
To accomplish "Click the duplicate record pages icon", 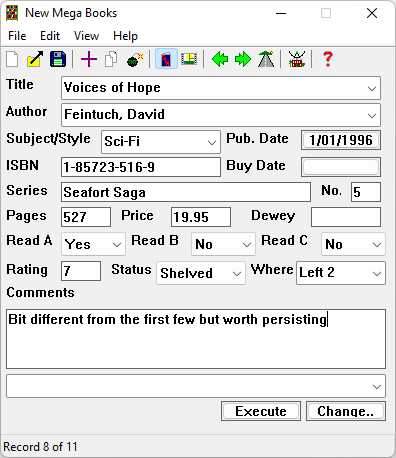I will click(x=111, y=60).
